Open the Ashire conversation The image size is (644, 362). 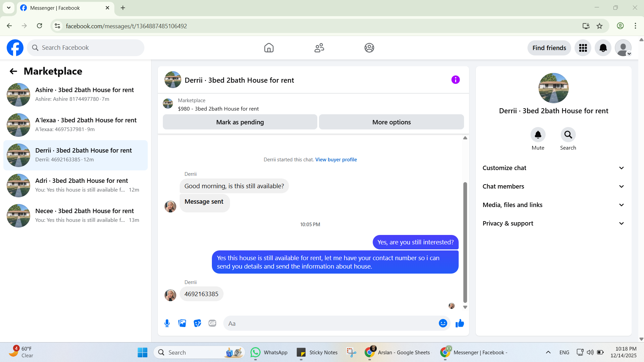pos(76,95)
